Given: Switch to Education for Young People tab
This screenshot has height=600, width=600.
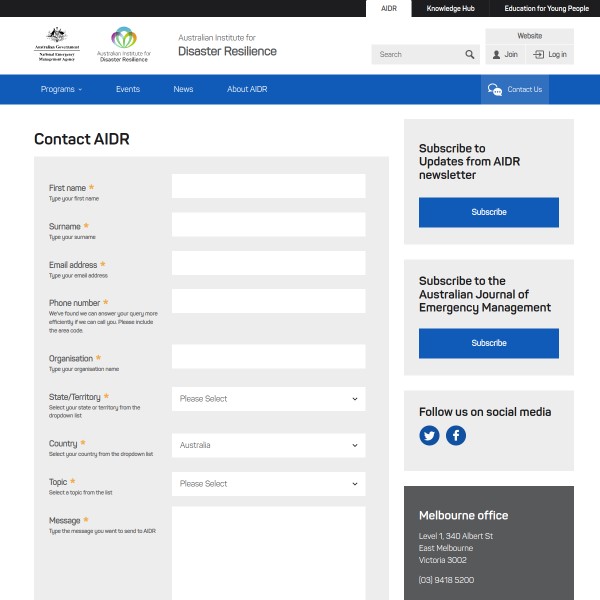Looking at the screenshot, I should pos(546,8).
